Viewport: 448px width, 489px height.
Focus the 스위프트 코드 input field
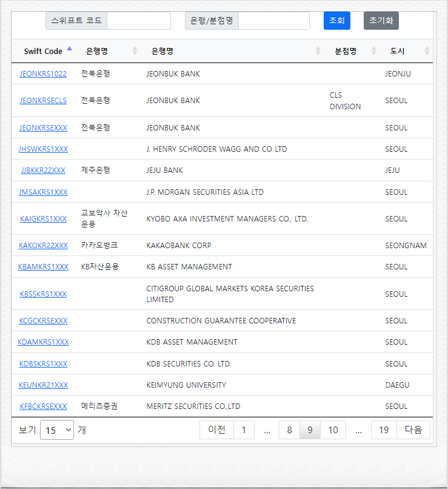pyautogui.click(x=139, y=21)
